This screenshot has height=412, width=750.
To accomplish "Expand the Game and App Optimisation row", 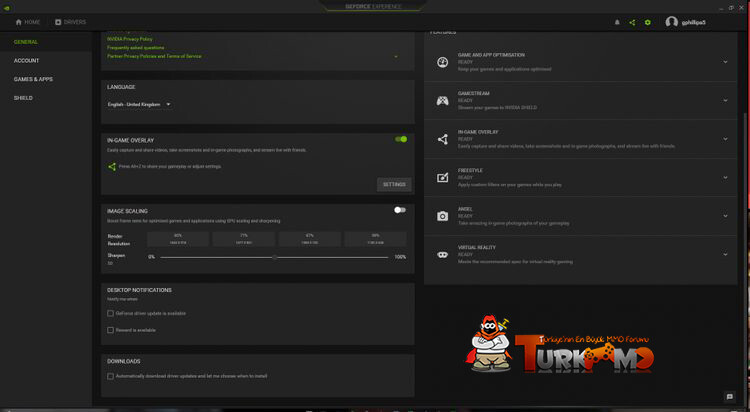I will (x=725, y=62).
